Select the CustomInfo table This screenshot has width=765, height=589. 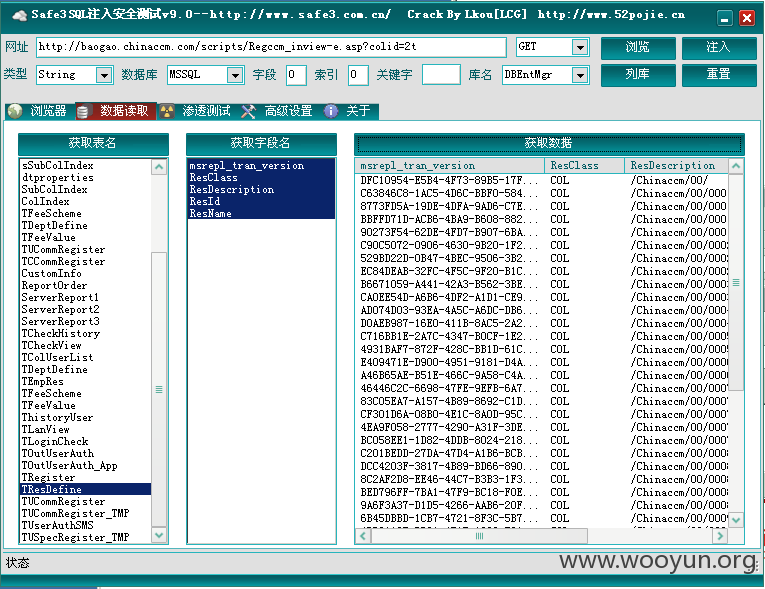point(85,274)
